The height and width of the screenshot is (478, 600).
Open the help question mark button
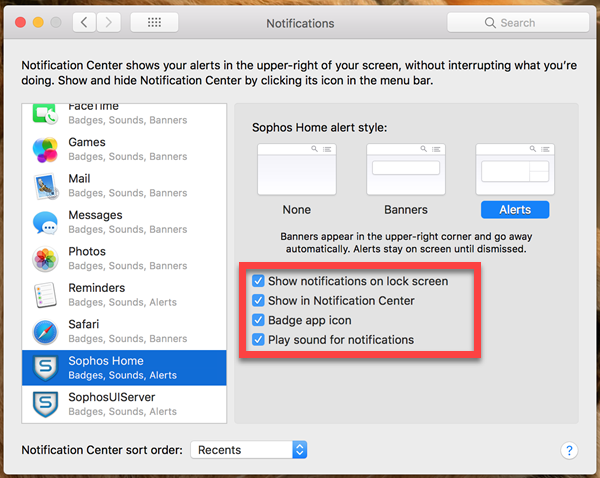click(x=569, y=451)
